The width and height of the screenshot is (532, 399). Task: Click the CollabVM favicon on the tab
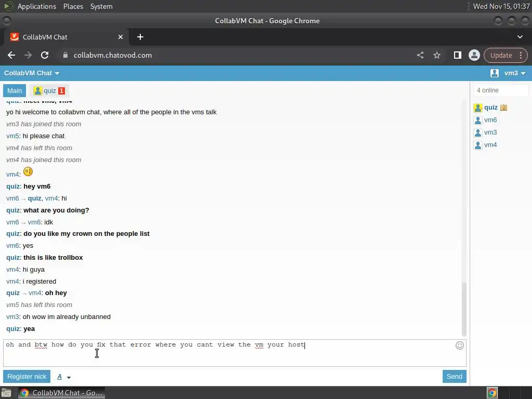[14, 37]
